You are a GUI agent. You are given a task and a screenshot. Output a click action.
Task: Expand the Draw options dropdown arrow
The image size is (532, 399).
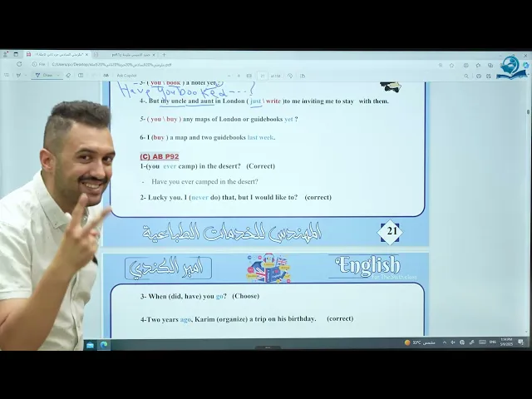coord(58,76)
